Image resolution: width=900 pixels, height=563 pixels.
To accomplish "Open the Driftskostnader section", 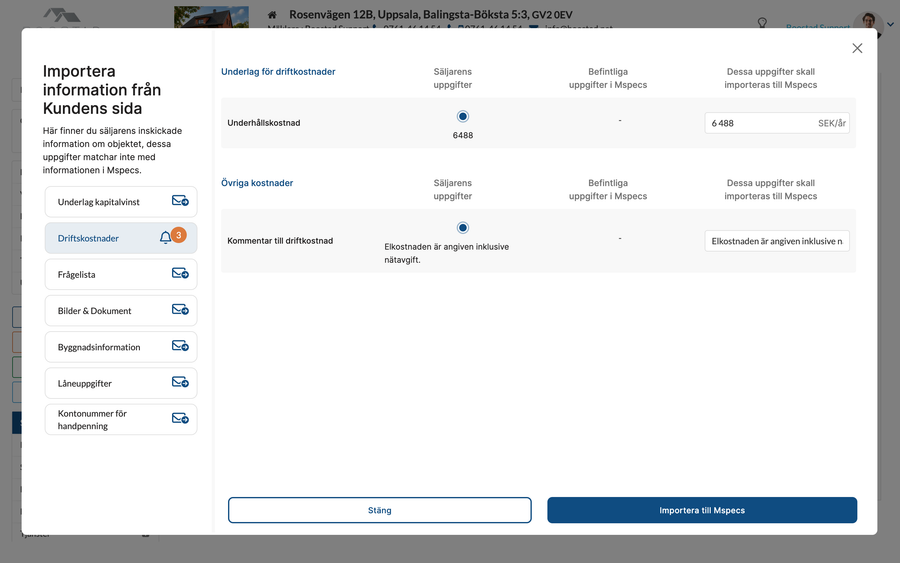I will click(x=121, y=238).
